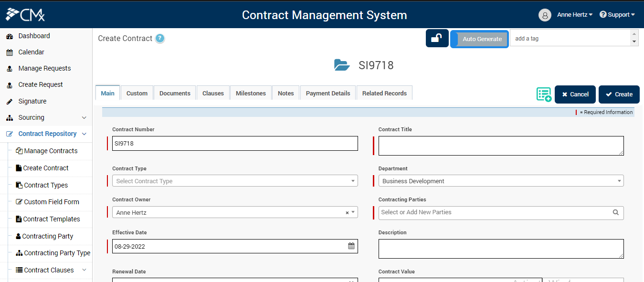Click the search icon in Contracting Parties

coord(615,213)
